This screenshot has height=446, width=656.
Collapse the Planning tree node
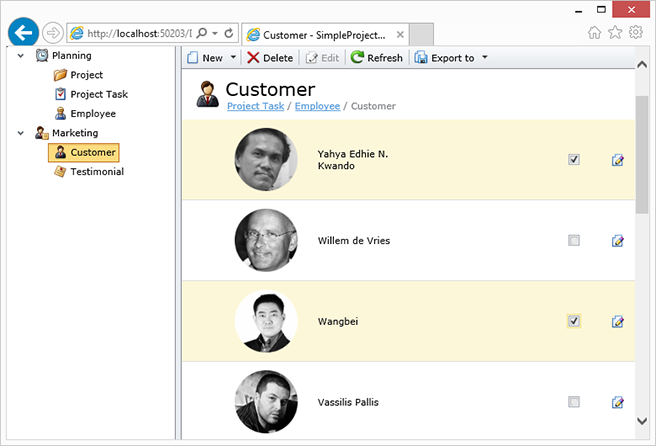click(20, 55)
